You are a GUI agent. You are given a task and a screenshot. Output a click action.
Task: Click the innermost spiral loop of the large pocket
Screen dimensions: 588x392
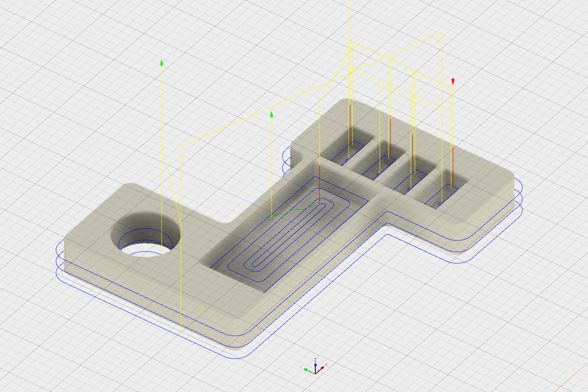(289, 236)
